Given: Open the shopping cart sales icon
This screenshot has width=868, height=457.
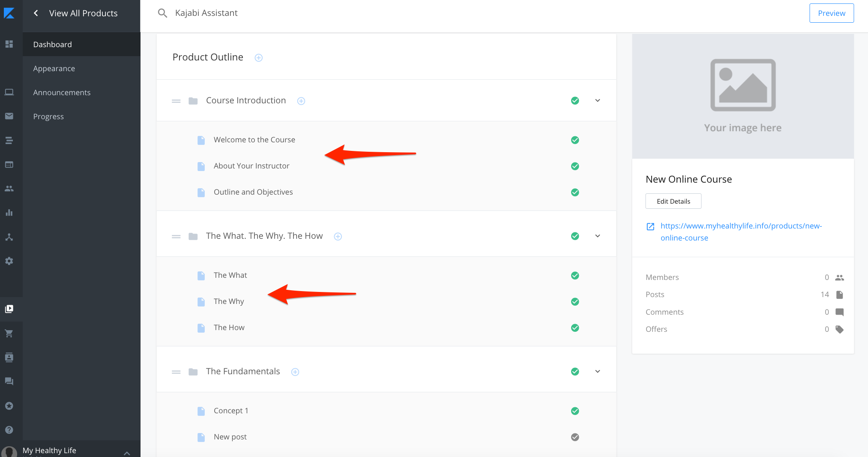Looking at the screenshot, I should (9, 333).
